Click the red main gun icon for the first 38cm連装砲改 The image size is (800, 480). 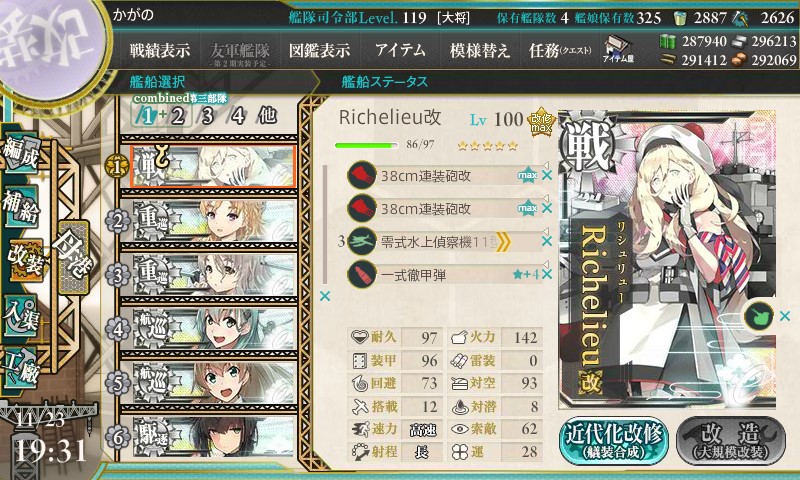click(x=362, y=175)
